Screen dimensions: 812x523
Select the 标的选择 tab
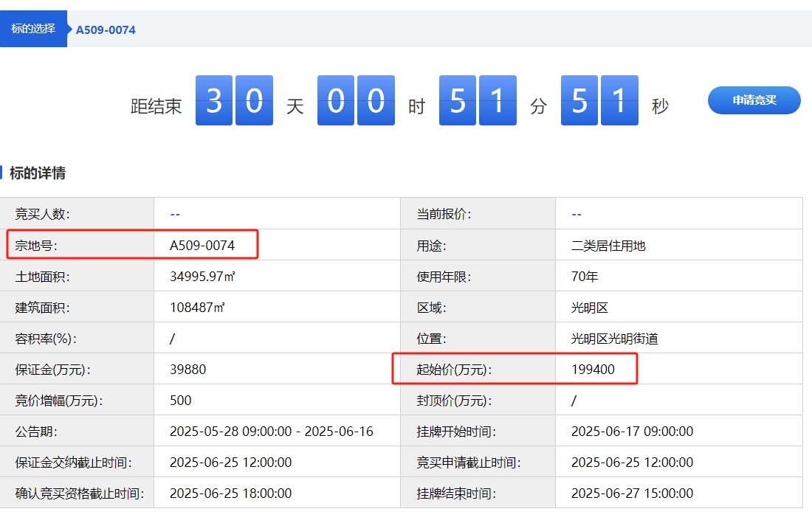(33, 29)
